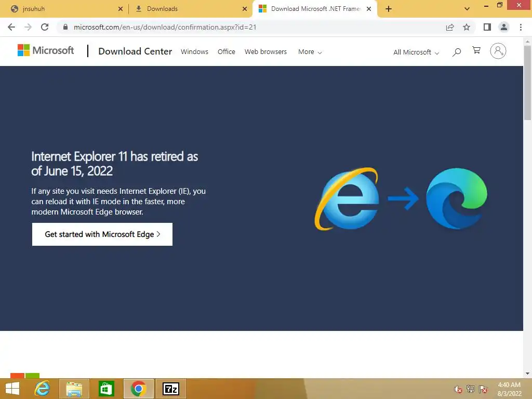
Task: Open File Explorer from the taskbar
Action: point(74,389)
